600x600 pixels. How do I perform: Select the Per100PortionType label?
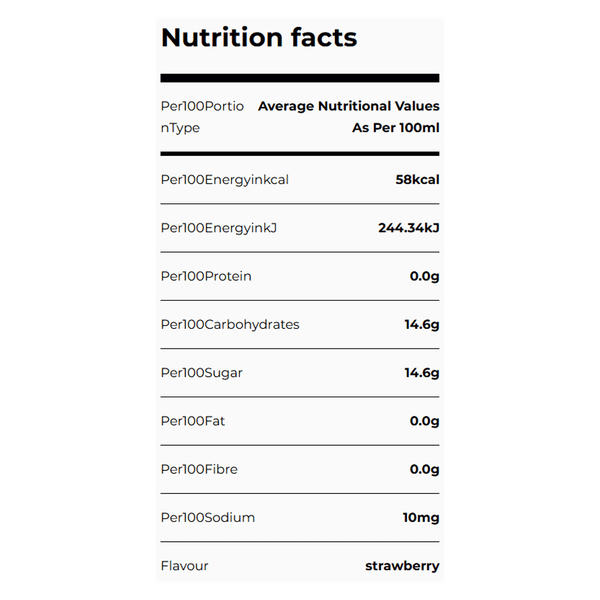click(x=201, y=117)
